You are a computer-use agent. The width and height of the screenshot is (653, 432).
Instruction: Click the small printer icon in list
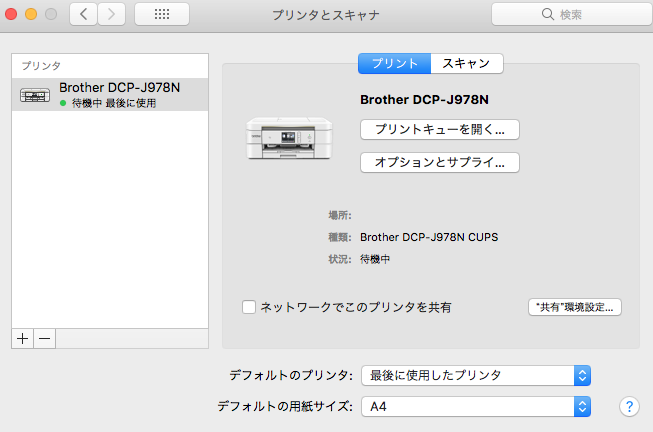[x=35, y=95]
